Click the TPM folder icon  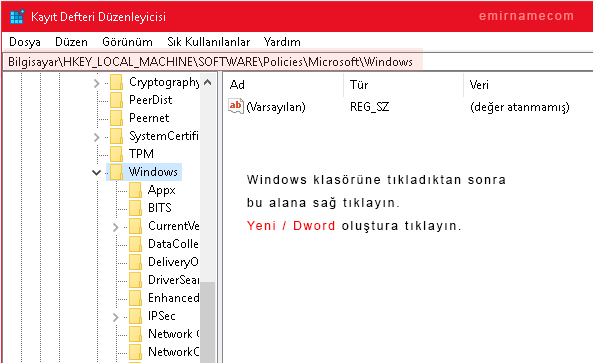click(116, 154)
